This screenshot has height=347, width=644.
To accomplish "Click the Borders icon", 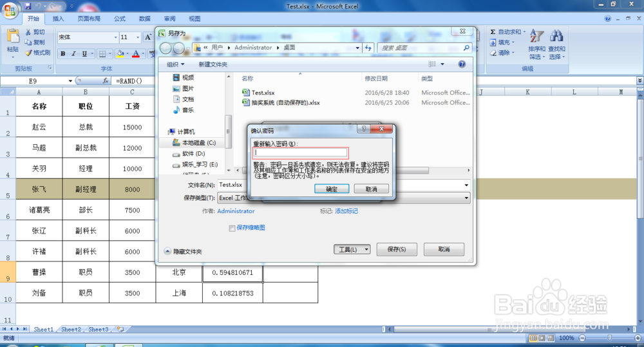I will [x=102, y=53].
